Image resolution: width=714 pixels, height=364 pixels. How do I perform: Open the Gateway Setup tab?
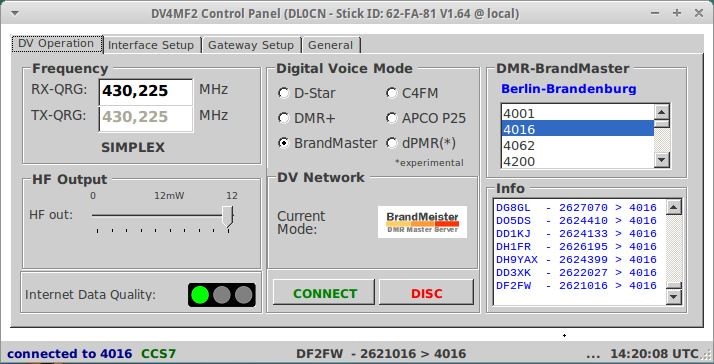[251, 45]
